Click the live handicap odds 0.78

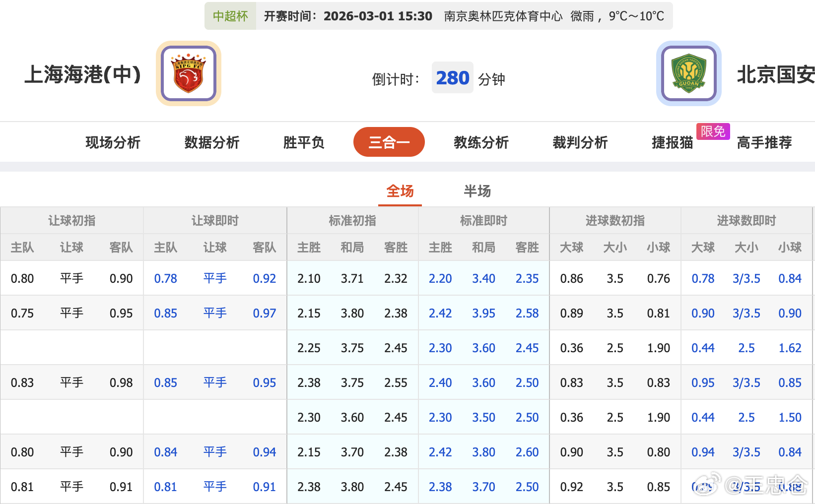tap(165, 278)
